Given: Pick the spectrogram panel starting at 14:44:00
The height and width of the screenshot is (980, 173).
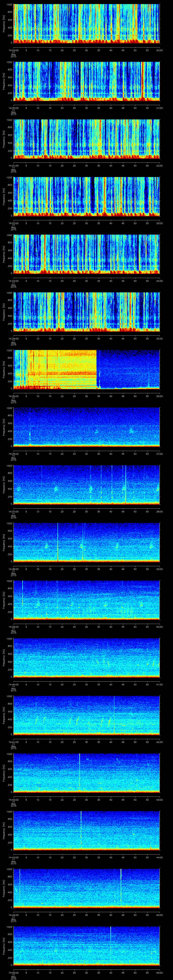Looking at the screenshot, I should (x=87, y=888).
